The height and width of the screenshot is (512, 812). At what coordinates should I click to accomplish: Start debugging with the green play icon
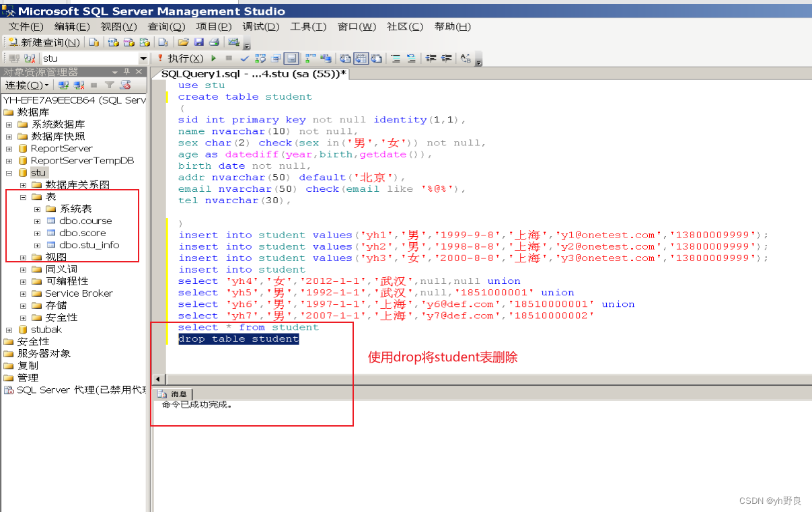(214, 59)
